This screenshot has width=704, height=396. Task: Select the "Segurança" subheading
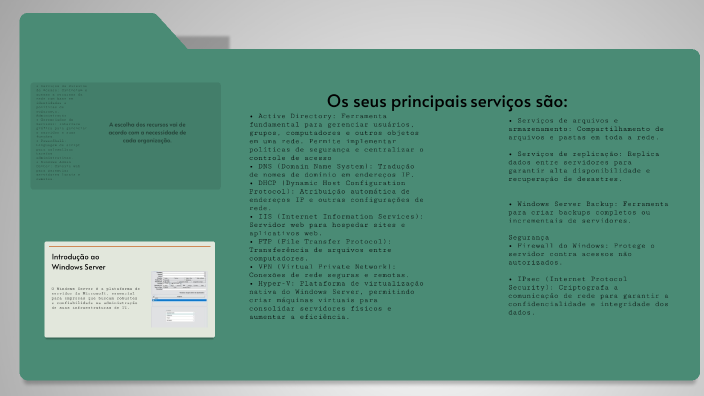click(528, 238)
